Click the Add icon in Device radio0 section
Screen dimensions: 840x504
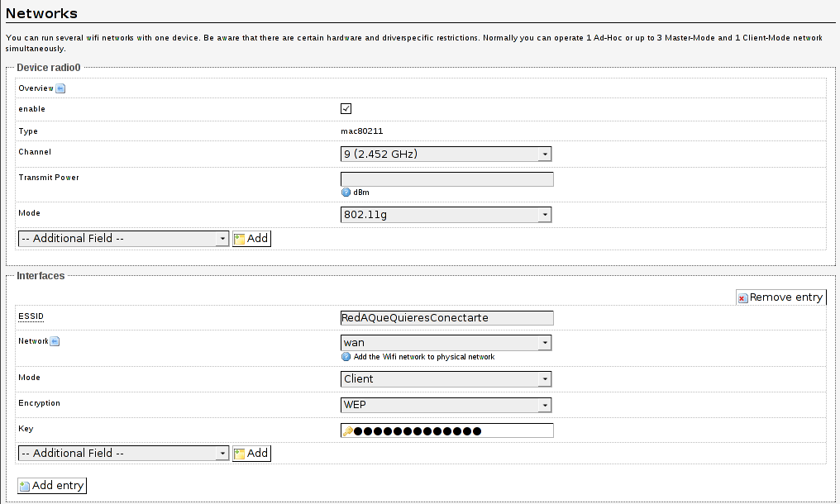click(x=240, y=239)
